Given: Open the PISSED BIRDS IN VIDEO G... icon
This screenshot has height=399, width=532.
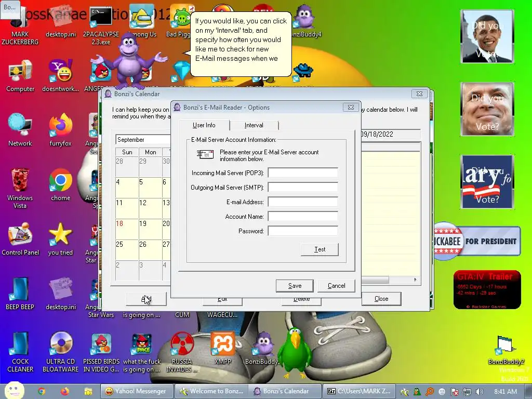Looking at the screenshot, I should (101, 352).
